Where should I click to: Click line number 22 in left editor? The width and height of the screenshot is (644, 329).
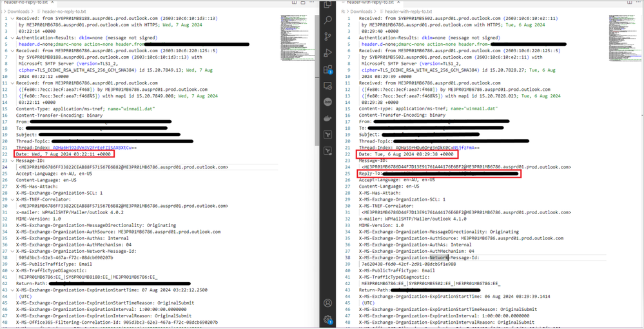[x=6, y=154]
